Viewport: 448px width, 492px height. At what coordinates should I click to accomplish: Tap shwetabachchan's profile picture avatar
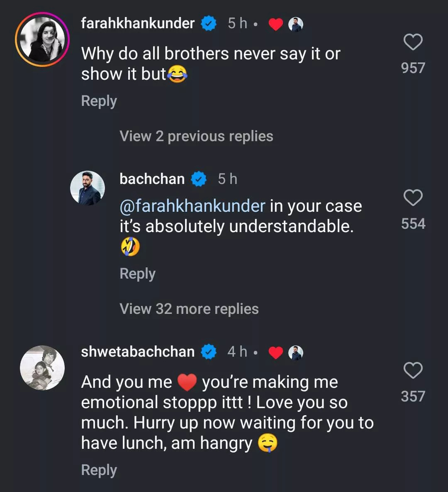42,368
